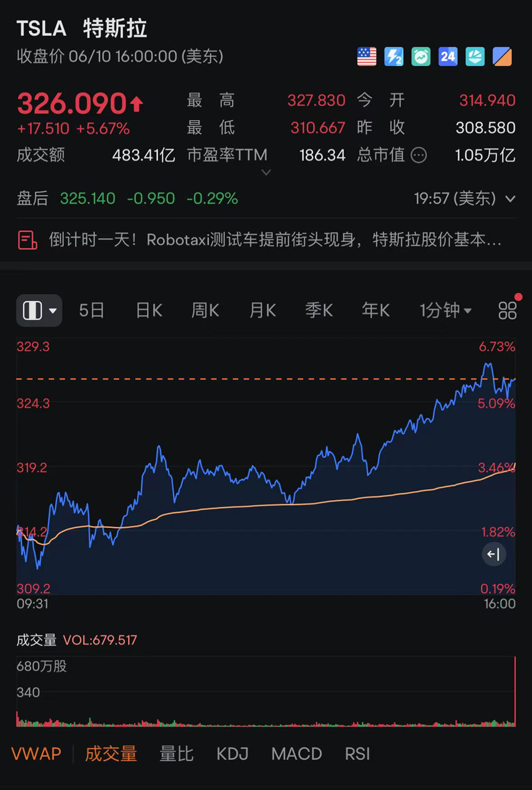Open the Level 2 quotes icon
The image size is (532, 790).
394,57
